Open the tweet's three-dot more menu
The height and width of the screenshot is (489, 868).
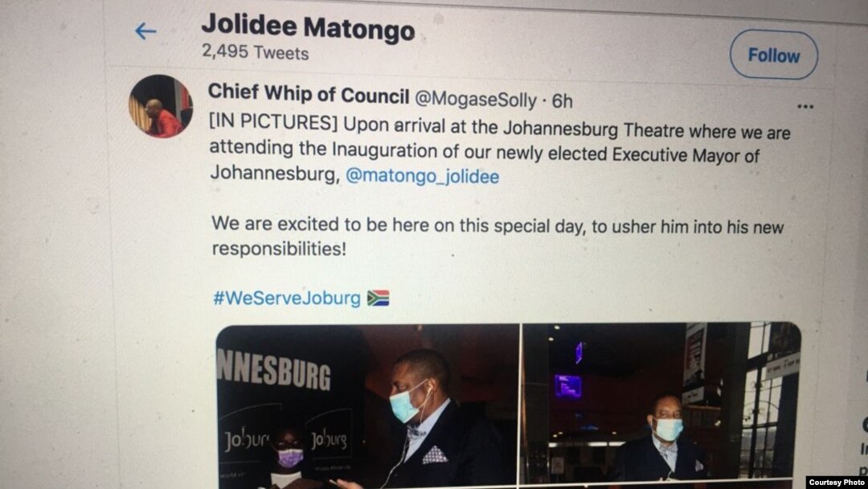tap(805, 106)
